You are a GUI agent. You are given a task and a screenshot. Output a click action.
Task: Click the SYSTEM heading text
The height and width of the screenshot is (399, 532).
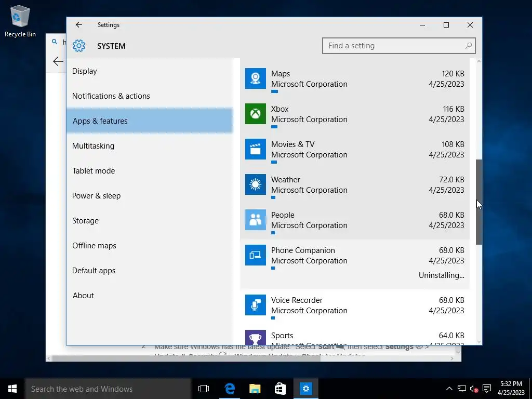tap(111, 46)
